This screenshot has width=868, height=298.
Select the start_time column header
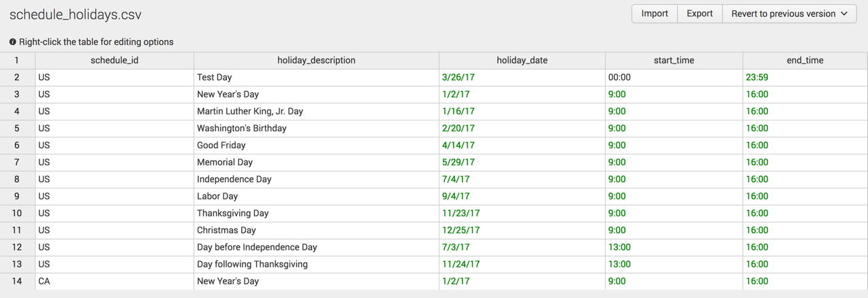(674, 61)
